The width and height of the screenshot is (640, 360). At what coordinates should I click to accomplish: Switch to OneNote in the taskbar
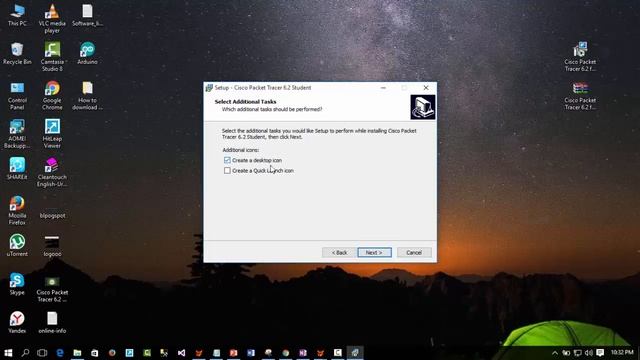pos(303,353)
